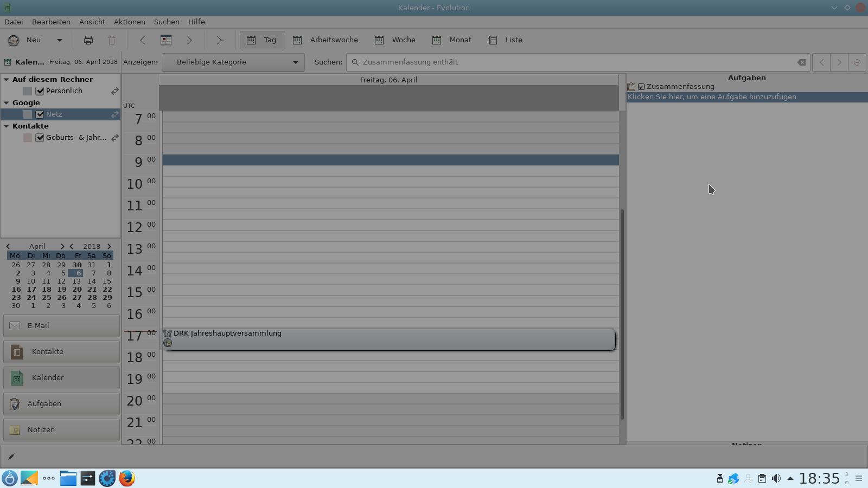Go to previous day arrow
The height and width of the screenshot is (488, 868).
pos(143,40)
